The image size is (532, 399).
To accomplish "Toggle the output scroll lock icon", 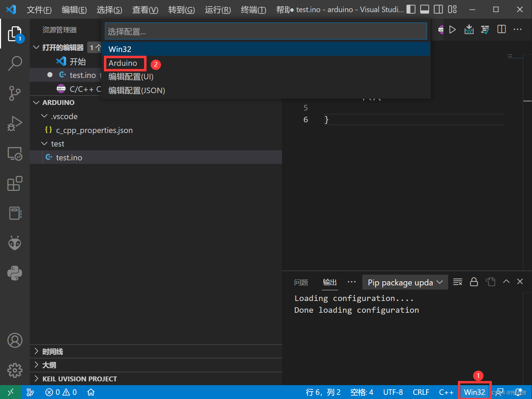I will (x=474, y=282).
